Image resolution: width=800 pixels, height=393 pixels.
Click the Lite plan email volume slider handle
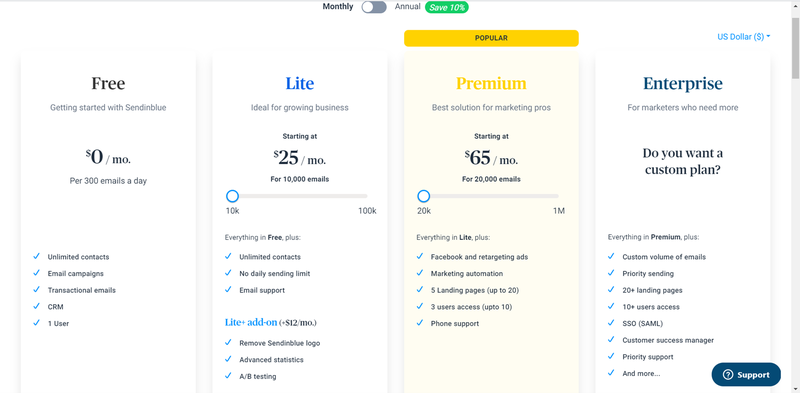coord(232,196)
